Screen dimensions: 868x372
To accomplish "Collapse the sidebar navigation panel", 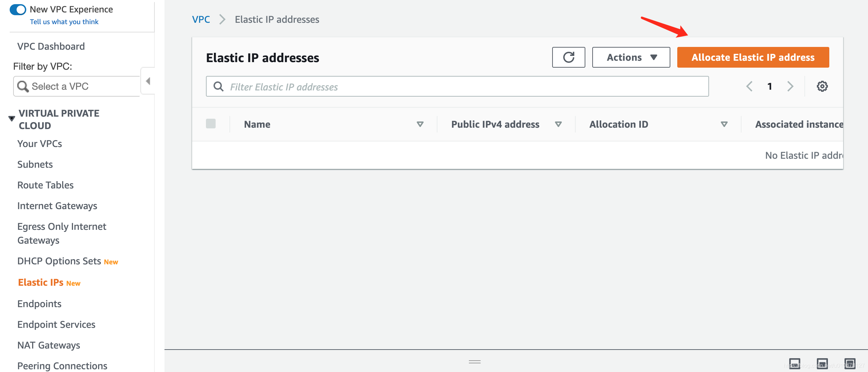I will coord(148,81).
